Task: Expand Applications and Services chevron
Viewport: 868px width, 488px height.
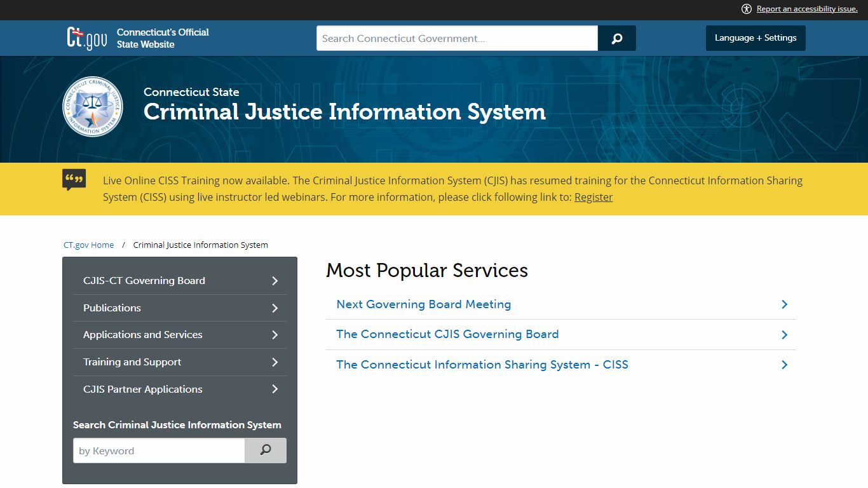Action: [x=275, y=335]
